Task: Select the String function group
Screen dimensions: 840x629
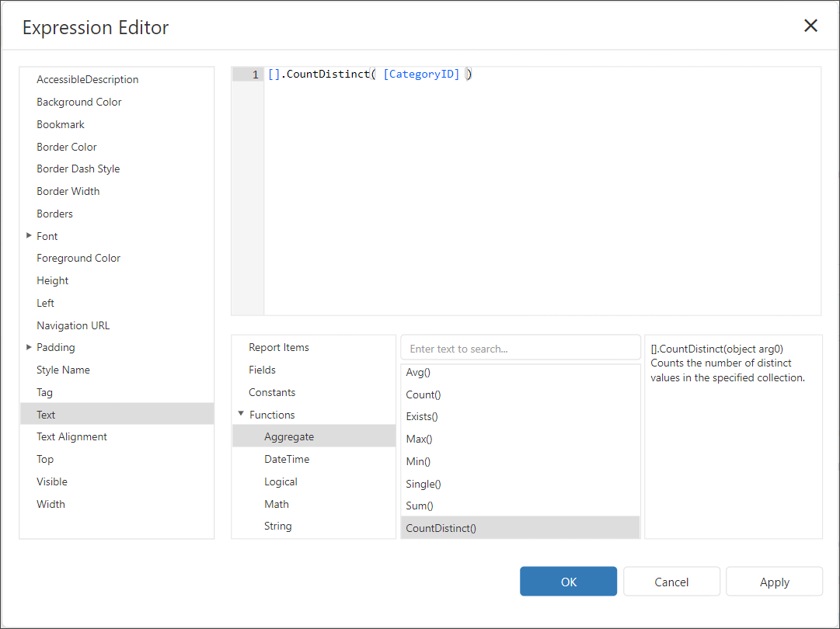Action: (x=314, y=526)
